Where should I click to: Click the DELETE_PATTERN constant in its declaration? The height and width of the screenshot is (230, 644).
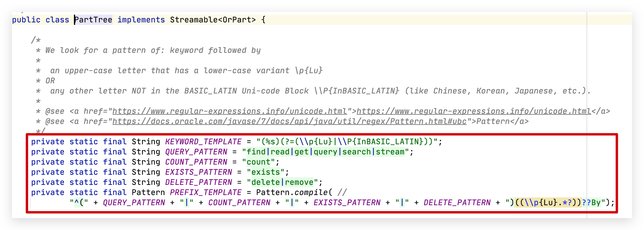(198, 182)
